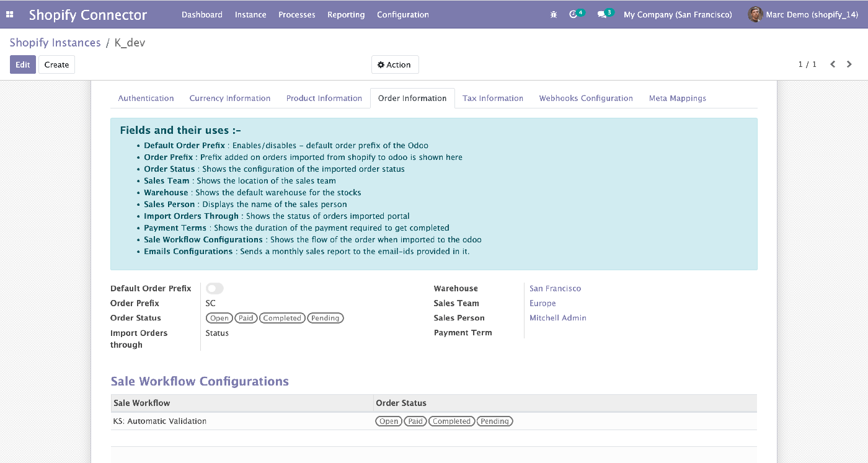Switch to Currency Information tab
The height and width of the screenshot is (463, 868).
[x=230, y=98]
